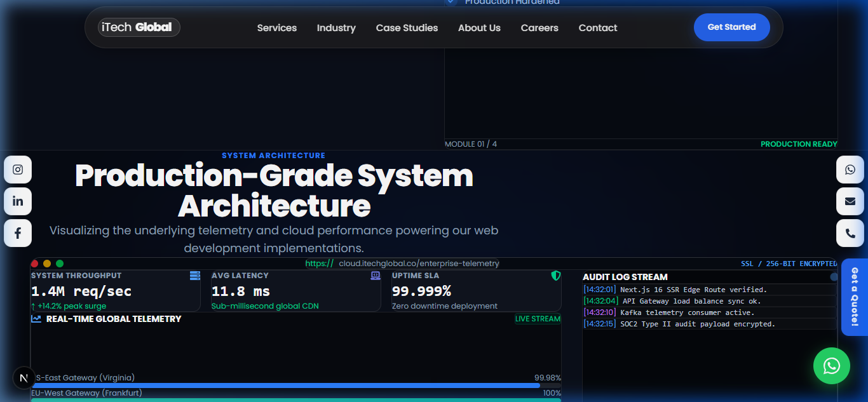The height and width of the screenshot is (402, 868).
Task: Click the +14.2% peak surge text
Action: (x=69, y=306)
